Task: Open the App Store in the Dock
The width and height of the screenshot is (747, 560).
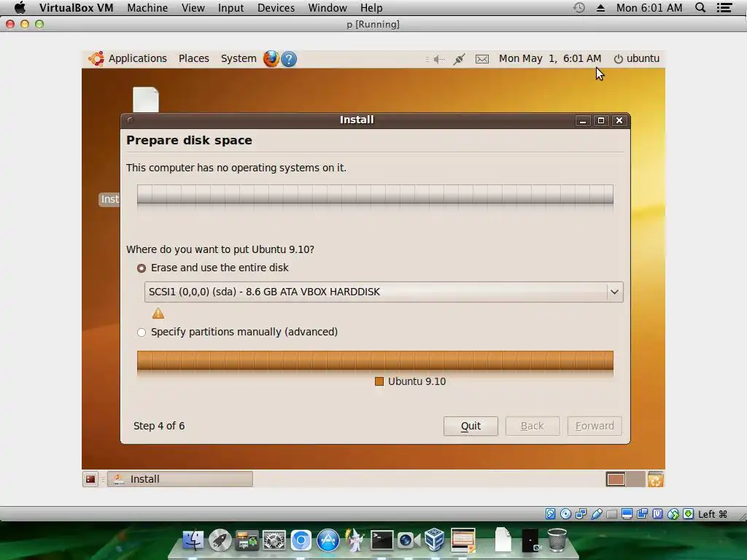Action: click(x=328, y=540)
